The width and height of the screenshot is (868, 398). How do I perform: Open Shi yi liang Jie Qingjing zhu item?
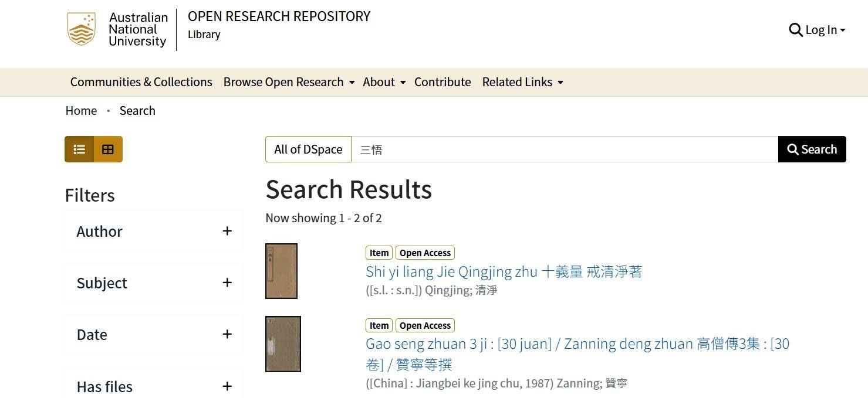(504, 271)
